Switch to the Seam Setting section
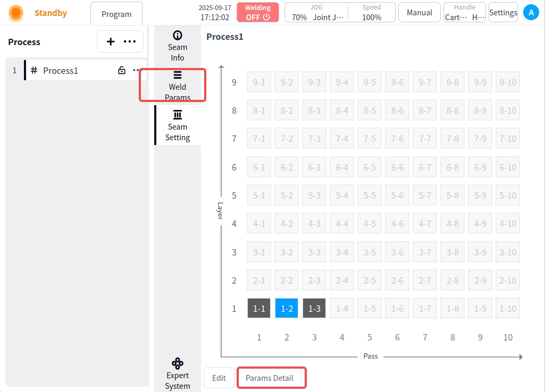The image size is (545, 392). (x=178, y=126)
